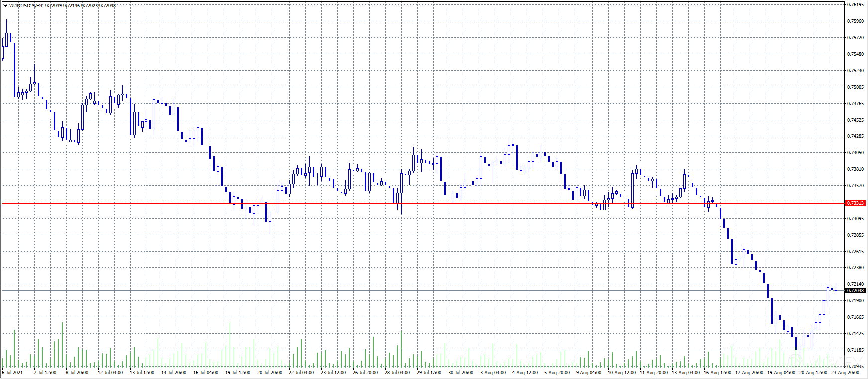Click the 29 Jul 12:00 time label
Viewport: 868px width, 379px height.
tap(429, 373)
